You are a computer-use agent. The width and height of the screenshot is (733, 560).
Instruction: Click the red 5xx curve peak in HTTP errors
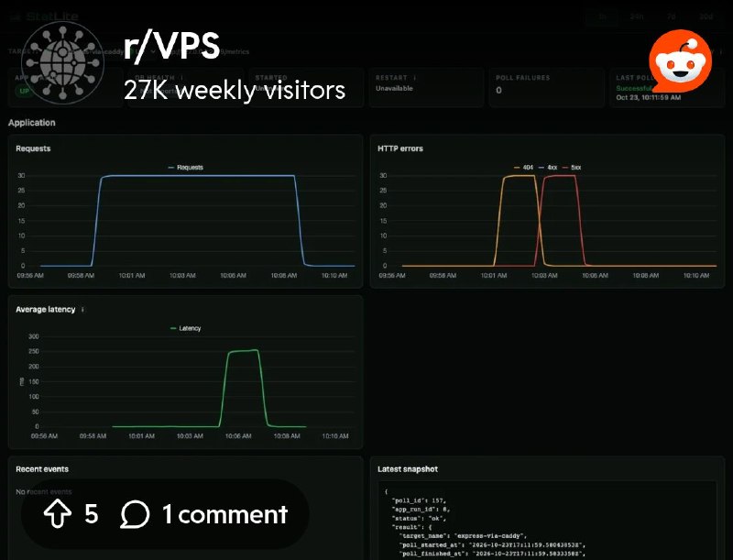559,176
